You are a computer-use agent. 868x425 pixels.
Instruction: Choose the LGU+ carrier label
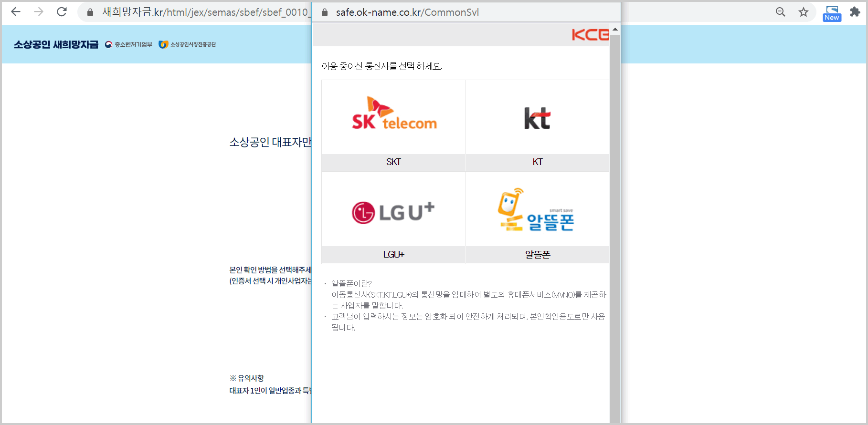[x=393, y=255]
